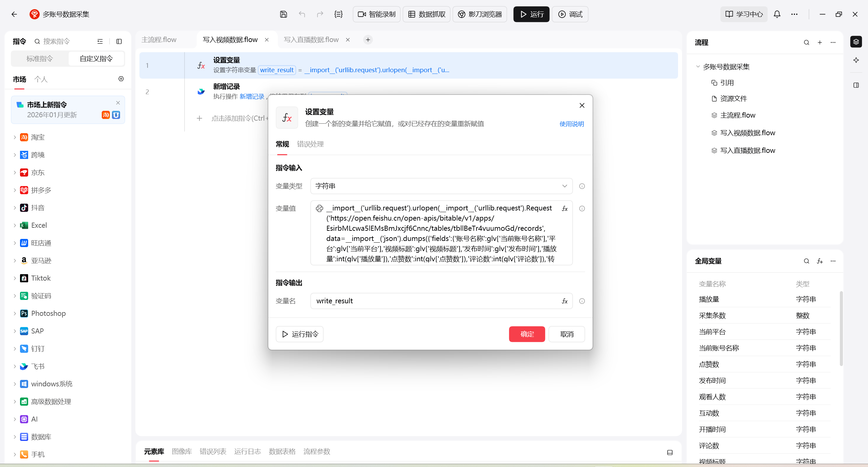This screenshot has height=467, width=868.
Task: Switch to 标准指令 segmented option
Action: tap(40, 59)
